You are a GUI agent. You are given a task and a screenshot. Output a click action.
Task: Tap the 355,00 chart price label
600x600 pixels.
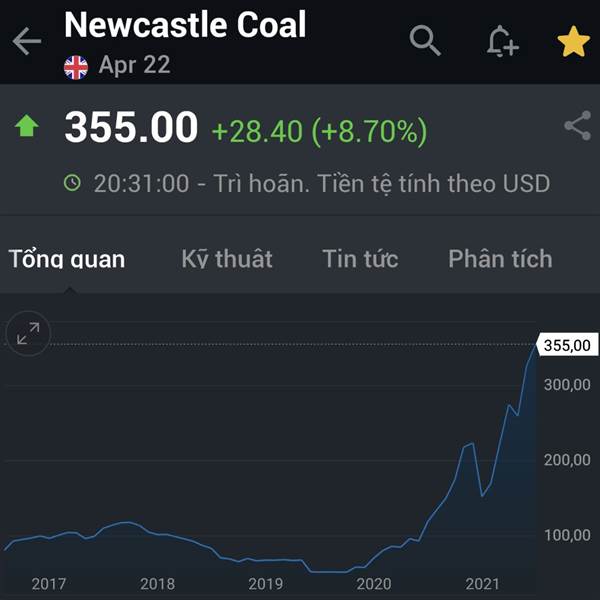[567, 345]
